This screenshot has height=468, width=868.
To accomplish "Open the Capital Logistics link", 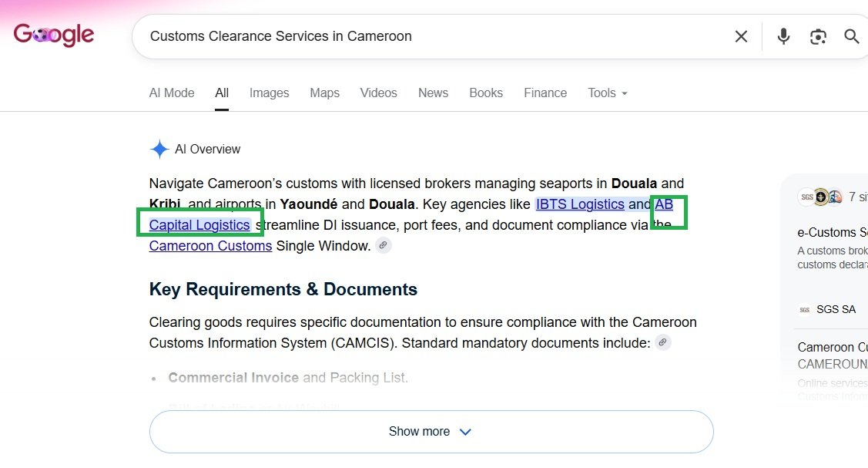I will click(199, 225).
